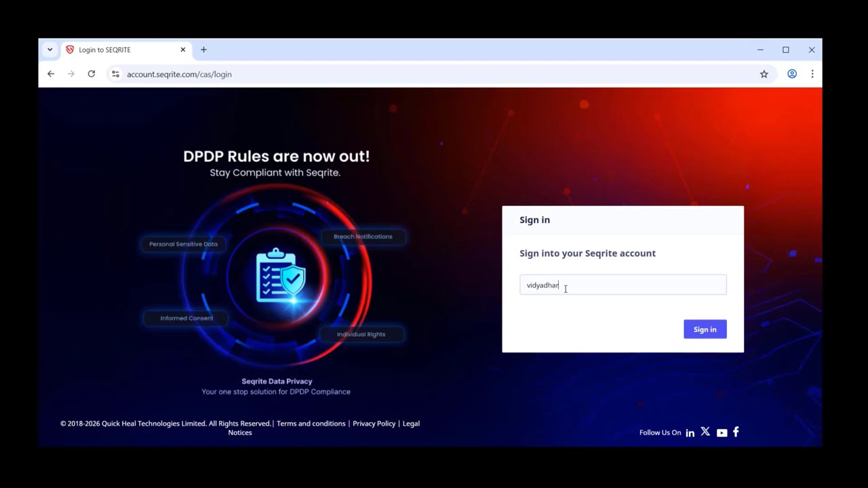This screenshot has width=868, height=488.
Task: Reload the page
Action: tap(92, 74)
